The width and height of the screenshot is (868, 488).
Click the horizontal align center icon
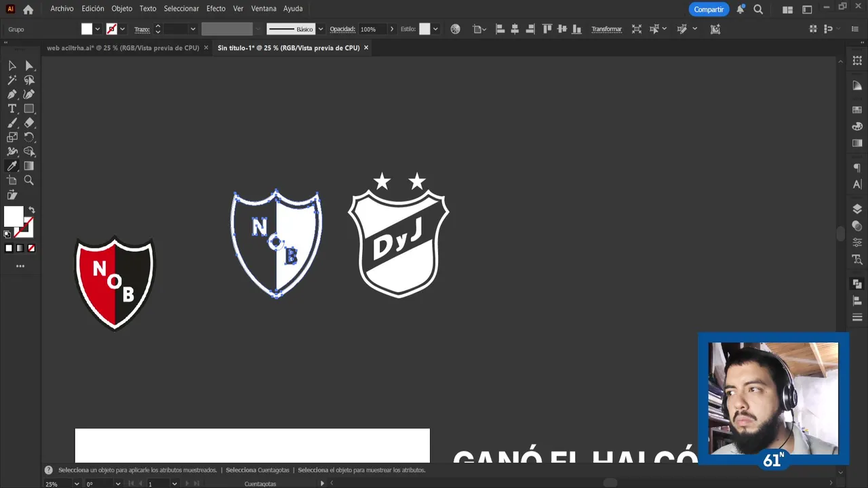pyautogui.click(x=515, y=29)
